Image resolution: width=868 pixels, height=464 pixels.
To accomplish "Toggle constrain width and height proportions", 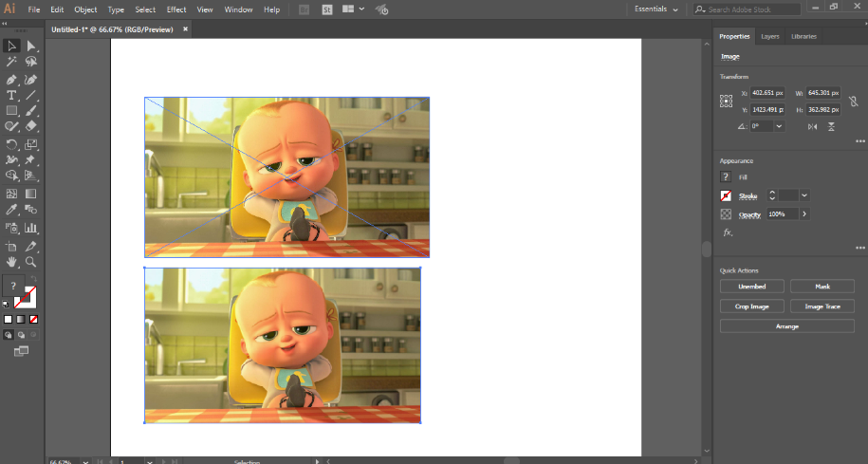I will [854, 102].
